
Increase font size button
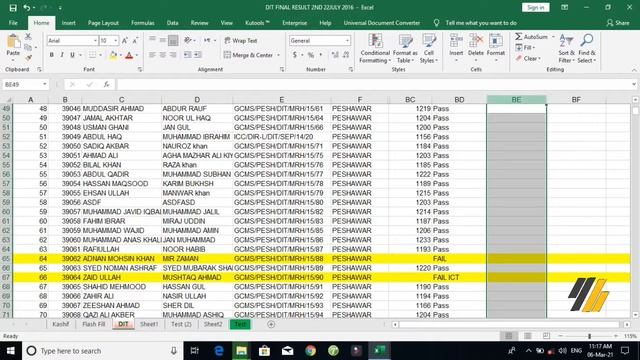tap(125, 40)
